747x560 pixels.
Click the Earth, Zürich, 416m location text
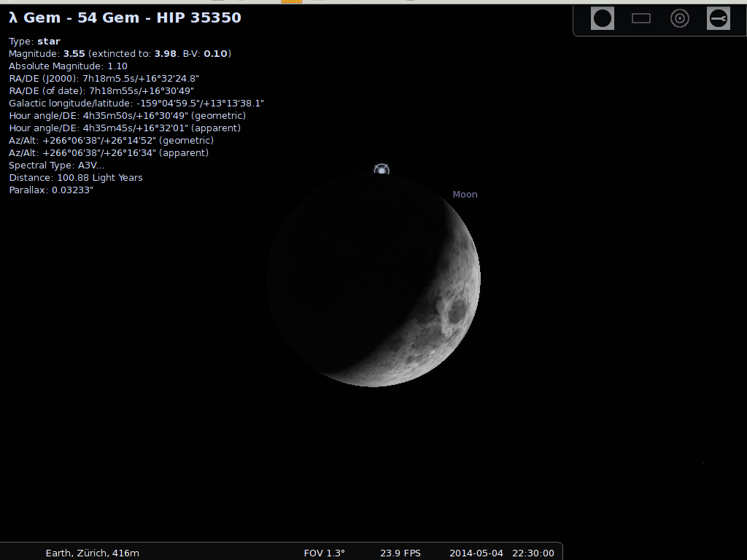tap(92, 553)
